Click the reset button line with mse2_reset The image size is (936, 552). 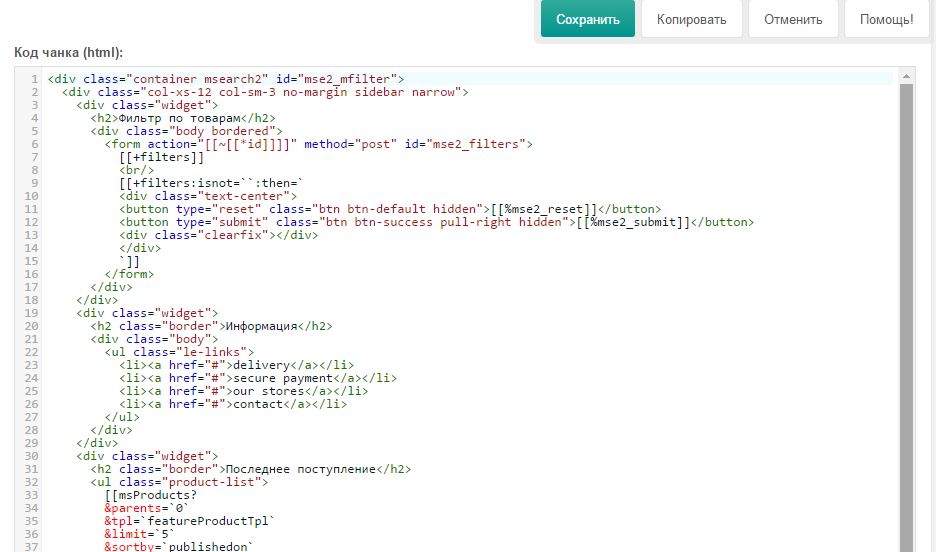(x=390, y=209)
